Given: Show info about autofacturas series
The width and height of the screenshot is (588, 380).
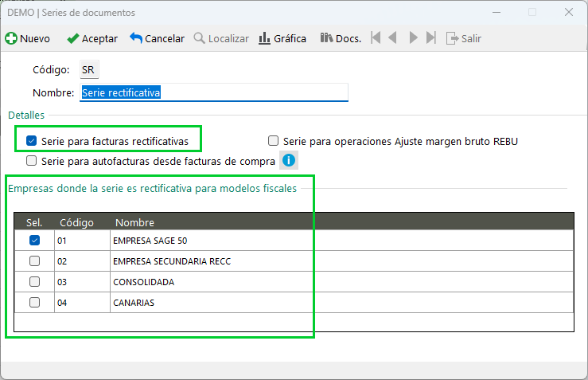Looking at the screenshot, I should click(x=289, y=160).
